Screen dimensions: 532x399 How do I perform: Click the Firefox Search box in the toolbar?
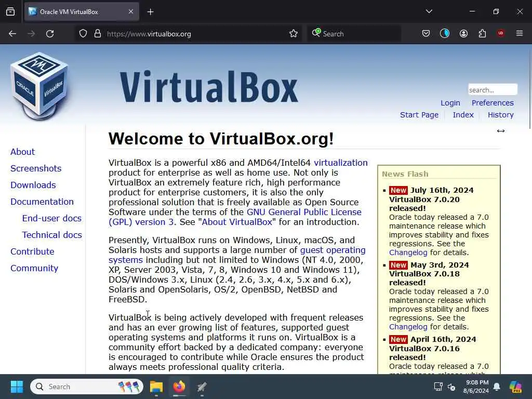coord(354,34)
